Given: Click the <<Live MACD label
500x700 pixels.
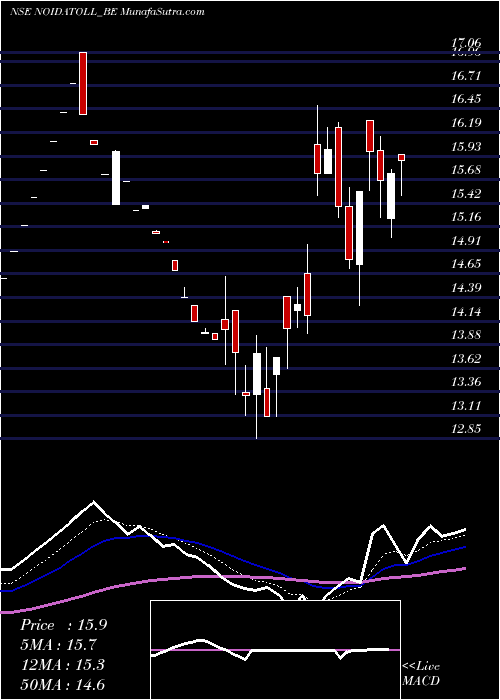Looking at the screenshot, I should coord(421,673).
